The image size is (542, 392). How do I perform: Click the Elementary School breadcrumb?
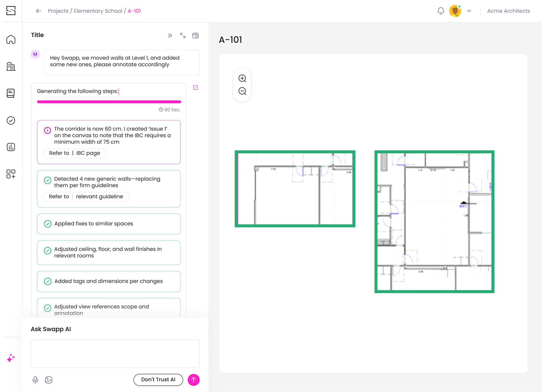pyautogui.click(x=98, y=11)
